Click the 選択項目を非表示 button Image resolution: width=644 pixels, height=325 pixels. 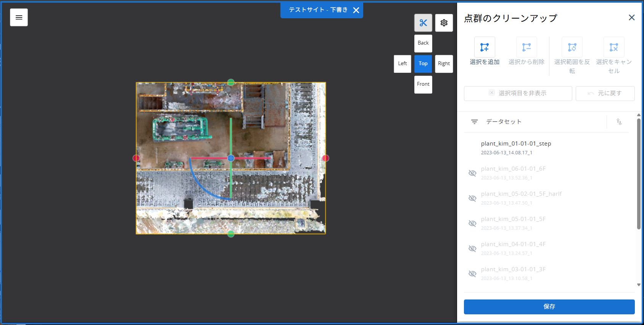pyautogui.click(x=518, y=93)
